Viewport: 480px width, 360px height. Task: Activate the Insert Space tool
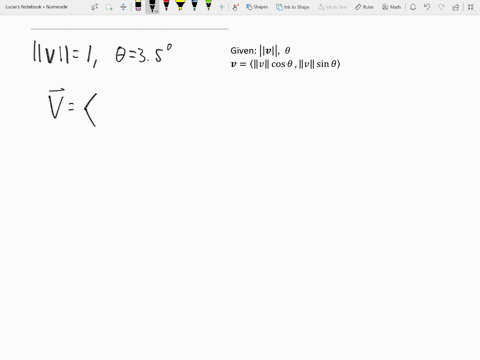coord(123,7)
